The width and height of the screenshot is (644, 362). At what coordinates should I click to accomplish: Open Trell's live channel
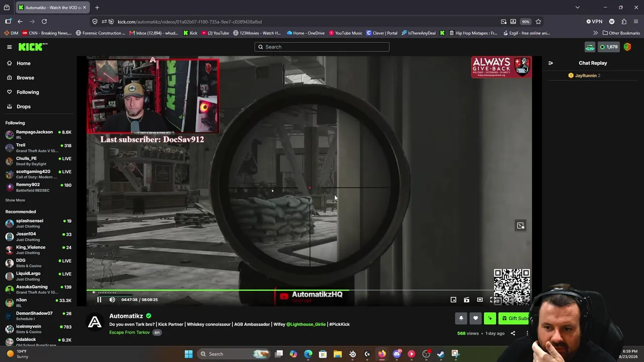pyautogui.click(x=38, y=148)
